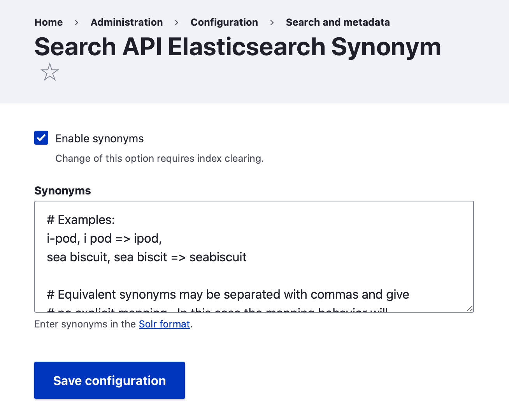The image size is (509, 420).
Task: Open the Solr format link
Action: pyautogui.click(x=164, y=324)
